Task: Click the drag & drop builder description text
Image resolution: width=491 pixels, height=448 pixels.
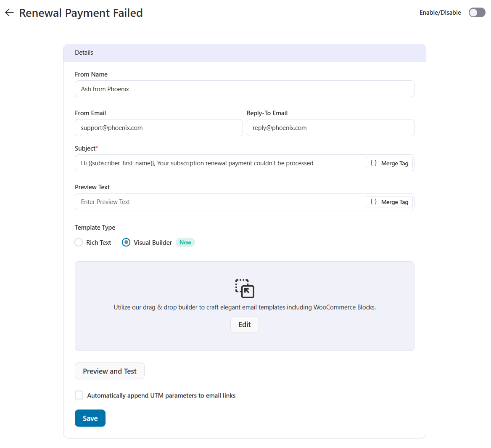Action: pos(245,307)
